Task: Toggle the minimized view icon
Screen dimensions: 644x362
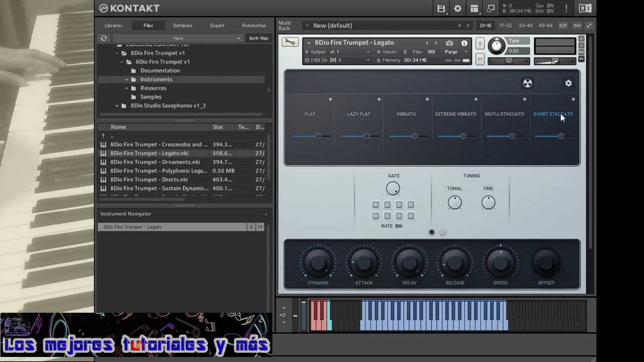Action: (x=491, y=9)
